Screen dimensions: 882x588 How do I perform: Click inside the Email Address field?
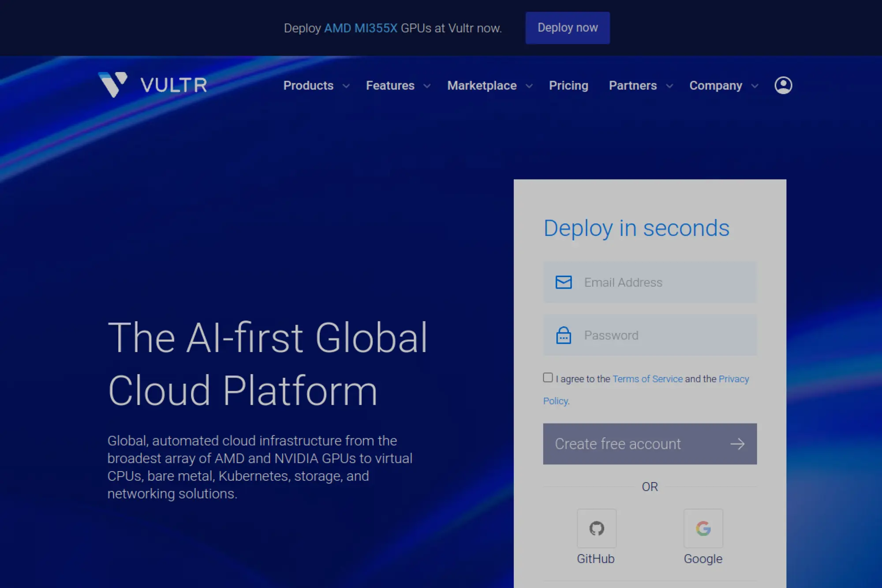(x=648, y=282)
